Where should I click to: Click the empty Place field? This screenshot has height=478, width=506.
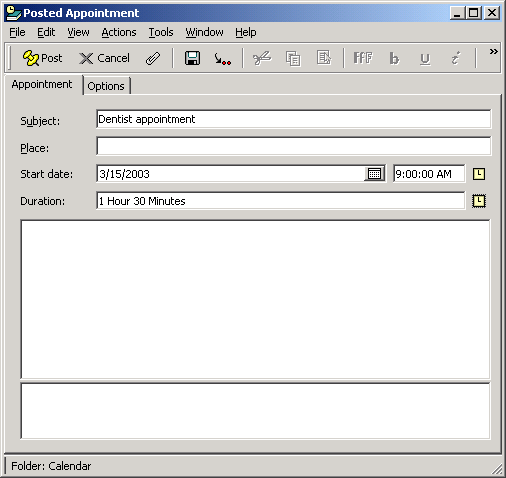[293, 146]
